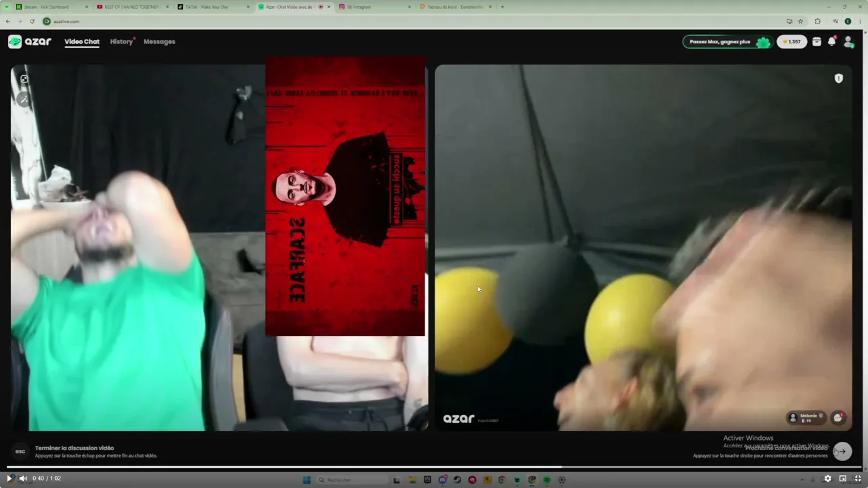
Task: Switch to the TikTok Make Your Day tab
Action: tap(212, 7)
